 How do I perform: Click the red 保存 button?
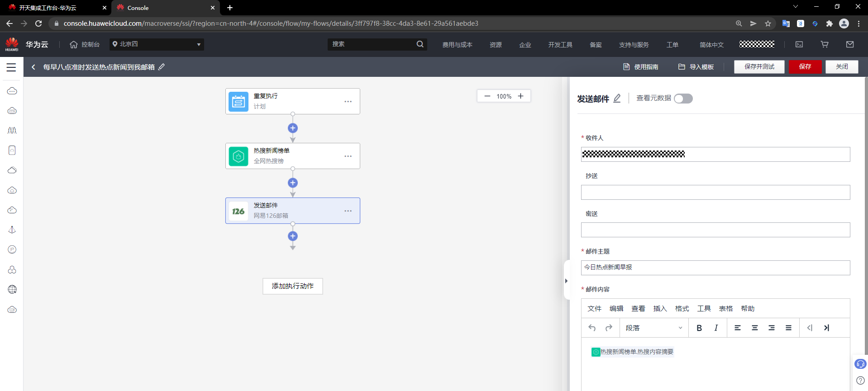(805, 67)
